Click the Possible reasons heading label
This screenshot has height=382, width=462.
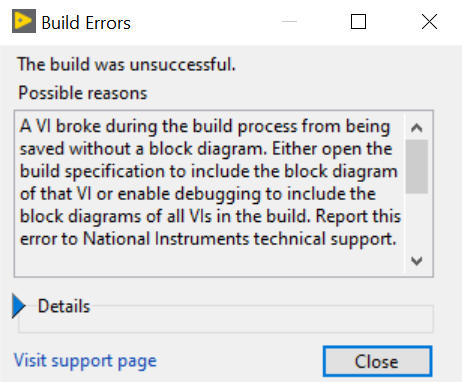point(82,93)
